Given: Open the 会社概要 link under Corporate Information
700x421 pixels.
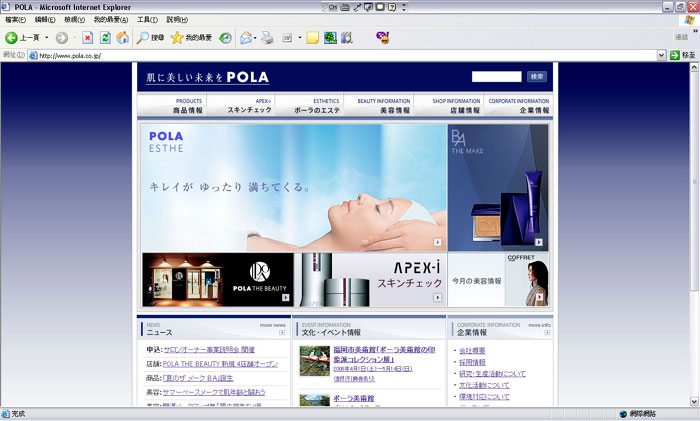Looking at the screenshot, I should [x=471, y=351].
